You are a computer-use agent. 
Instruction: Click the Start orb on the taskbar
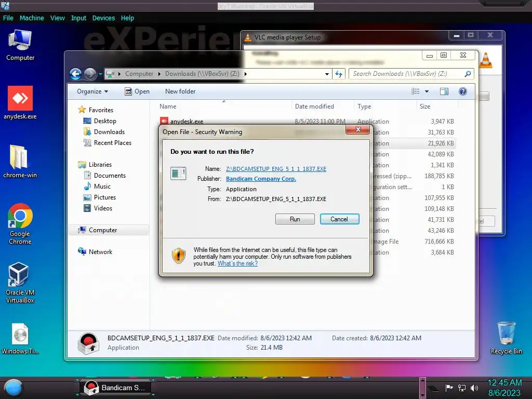tap(14, 388)
